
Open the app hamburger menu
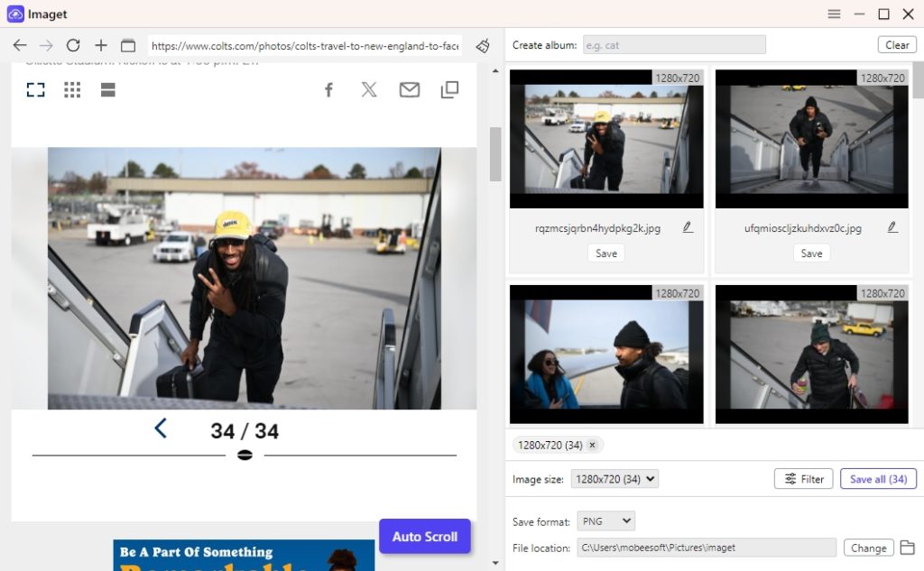click(x=834, y=14)
